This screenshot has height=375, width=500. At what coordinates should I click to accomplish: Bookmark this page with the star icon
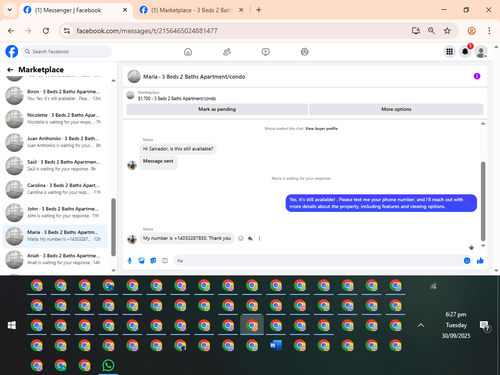point(447,31)
